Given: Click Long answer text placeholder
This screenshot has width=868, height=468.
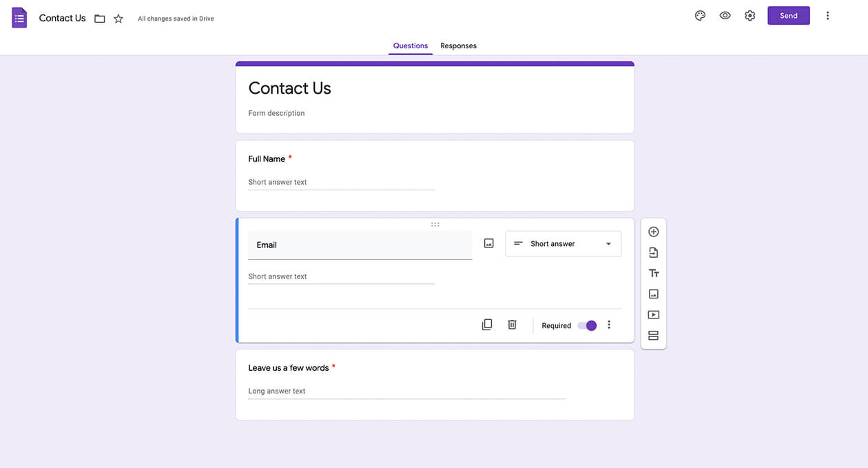Looking at the screenshot, I should [x=277, y=391].
